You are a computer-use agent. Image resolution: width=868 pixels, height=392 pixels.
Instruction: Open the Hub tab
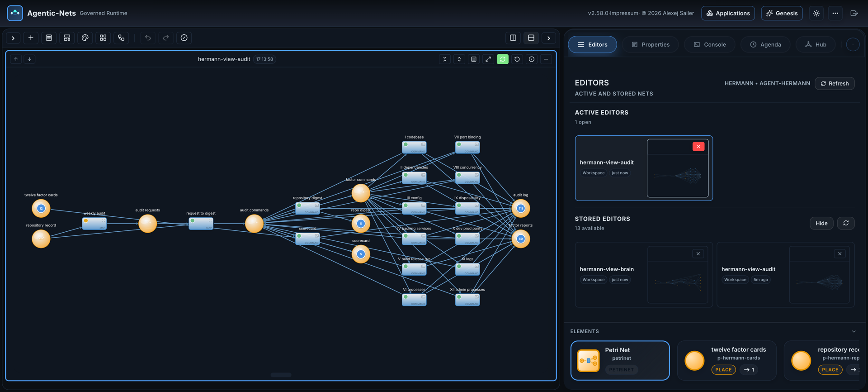[x=816, y=44]
